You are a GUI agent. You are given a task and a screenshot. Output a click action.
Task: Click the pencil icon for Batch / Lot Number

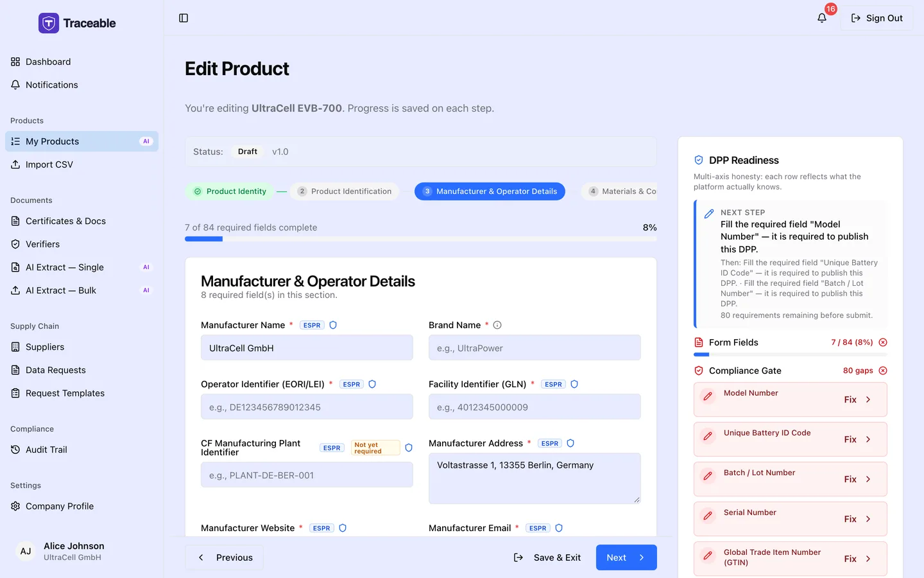(708, 476)
